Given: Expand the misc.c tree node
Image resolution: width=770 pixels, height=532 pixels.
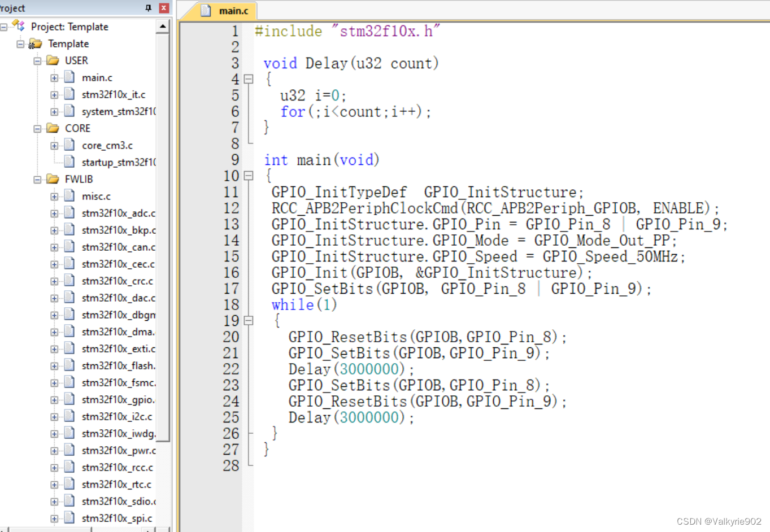Looking at the screenshot, I should tap(54, 196).
